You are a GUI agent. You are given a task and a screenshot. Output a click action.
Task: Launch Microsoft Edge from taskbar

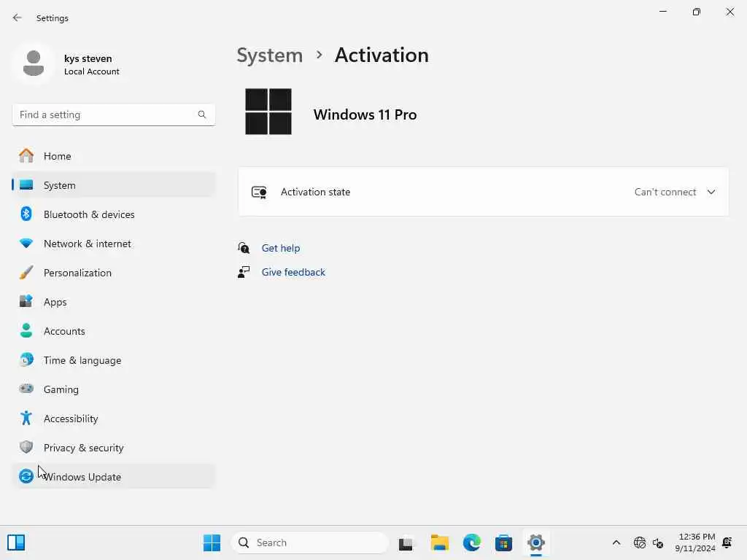(472, 542)
